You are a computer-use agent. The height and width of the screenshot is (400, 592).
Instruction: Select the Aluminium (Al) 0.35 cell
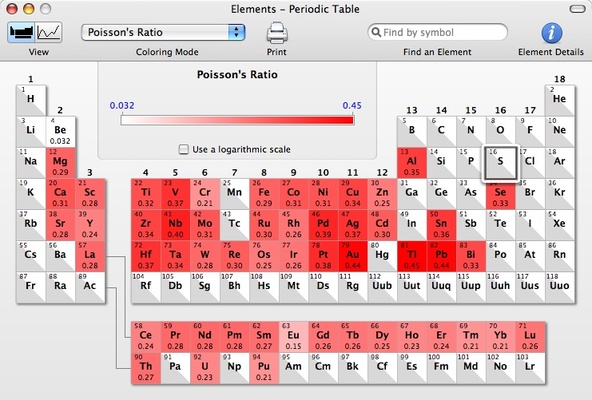[412, 163]
